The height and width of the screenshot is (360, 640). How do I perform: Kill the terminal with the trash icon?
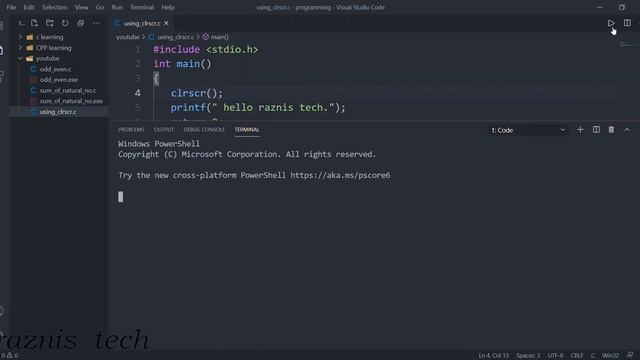611,130
